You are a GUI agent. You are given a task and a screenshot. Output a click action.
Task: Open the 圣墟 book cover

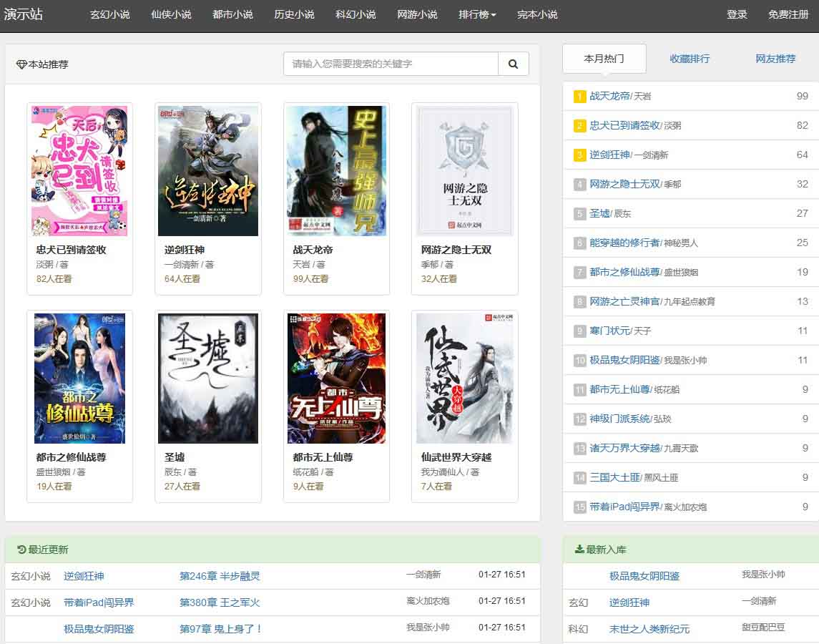coord(207,378)
